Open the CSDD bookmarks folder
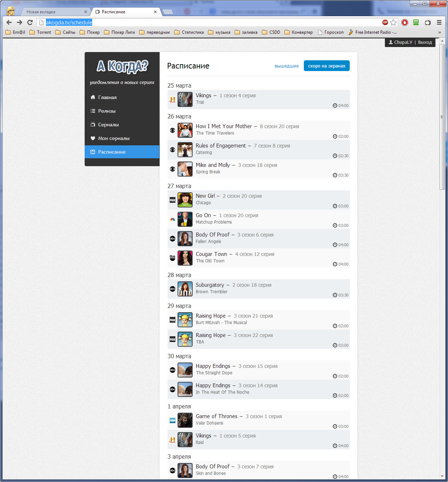Viewport: 448px width, 482px height. click(x=271, y=32)
